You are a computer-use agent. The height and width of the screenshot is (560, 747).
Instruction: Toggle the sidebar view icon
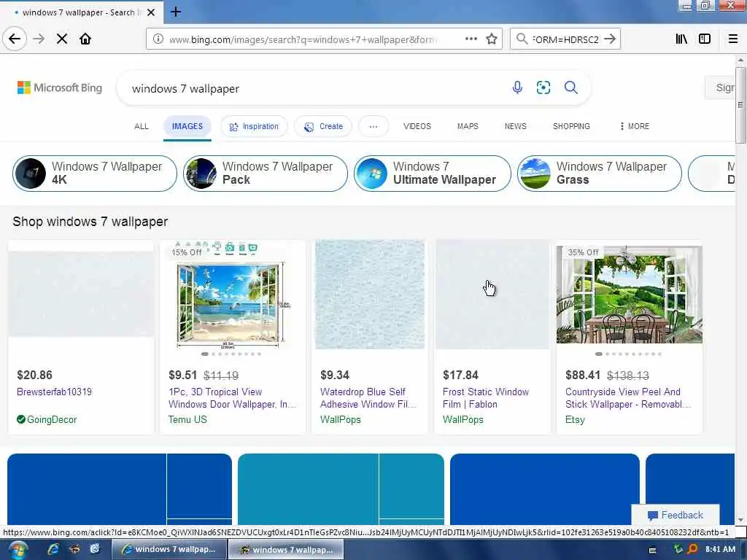tap(705, 39)
